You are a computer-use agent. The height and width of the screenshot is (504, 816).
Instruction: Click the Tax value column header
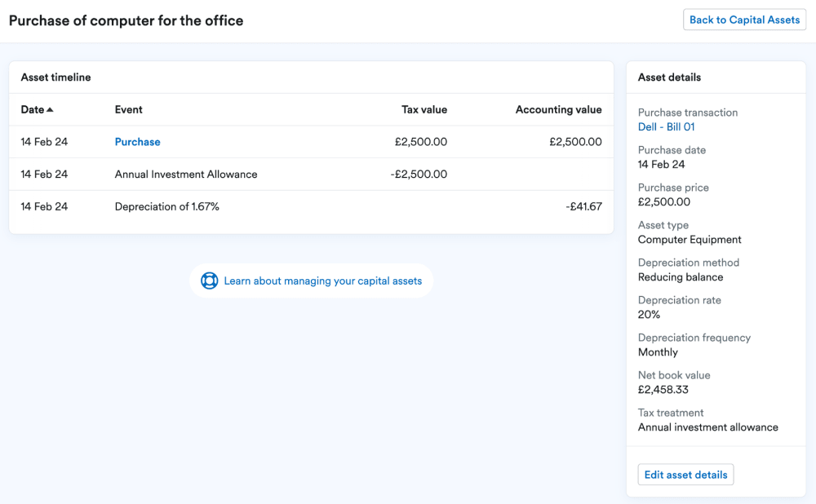coord(424,109)
